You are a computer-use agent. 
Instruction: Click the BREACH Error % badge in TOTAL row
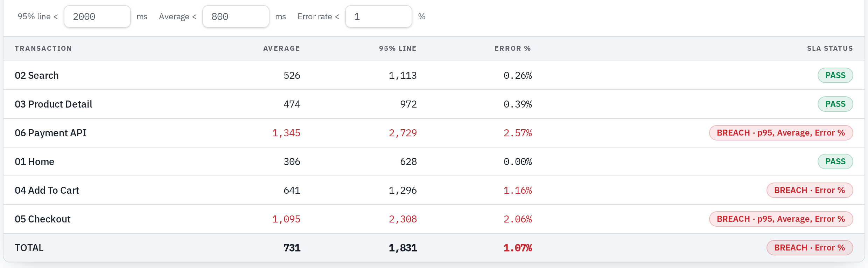[x=810, y=248]
